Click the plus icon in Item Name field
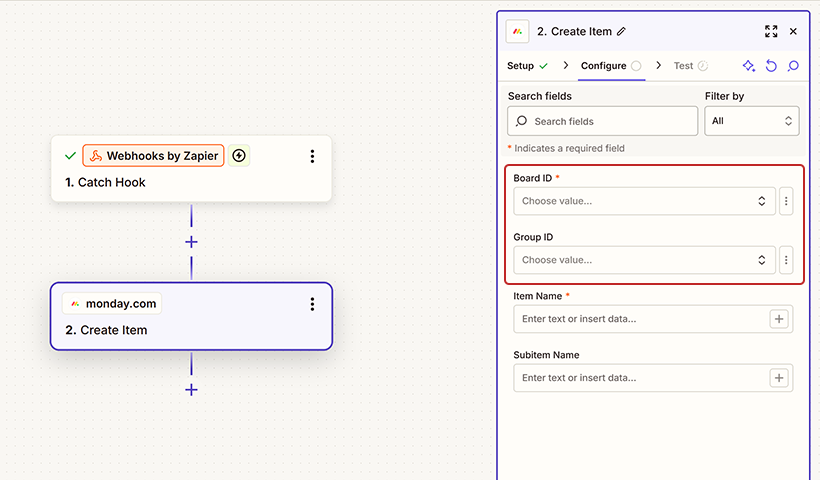 coord(779,319)
